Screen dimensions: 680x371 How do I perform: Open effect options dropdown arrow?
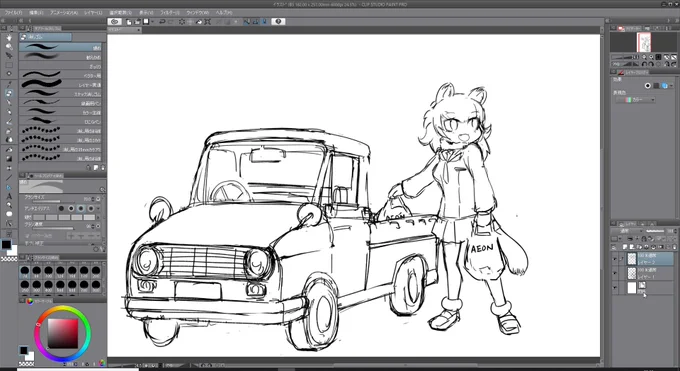pos(671,86)
